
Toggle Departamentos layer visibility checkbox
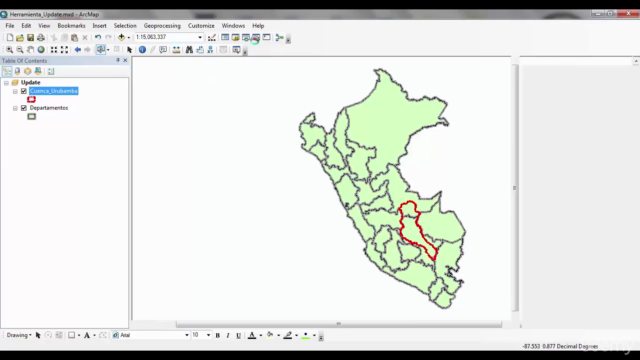coord(24,108)
